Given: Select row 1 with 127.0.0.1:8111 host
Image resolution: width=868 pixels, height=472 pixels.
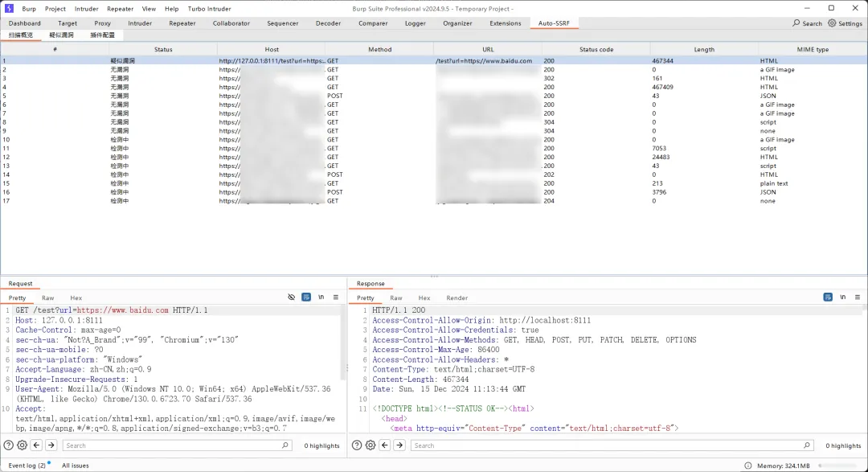Looking at the screenshot, I should (x=433, y=61).
